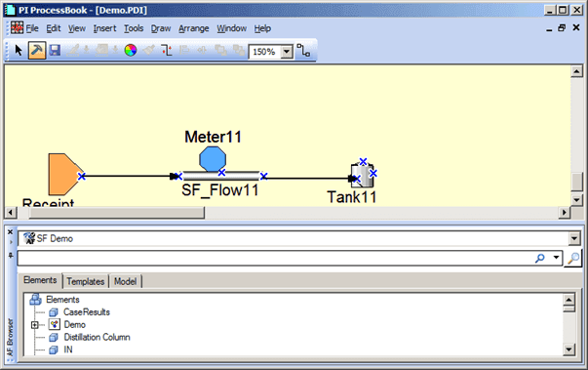Click the format paintbrush icon
The height and width of the screenshot is (370, 588).
tap(149, 50)
